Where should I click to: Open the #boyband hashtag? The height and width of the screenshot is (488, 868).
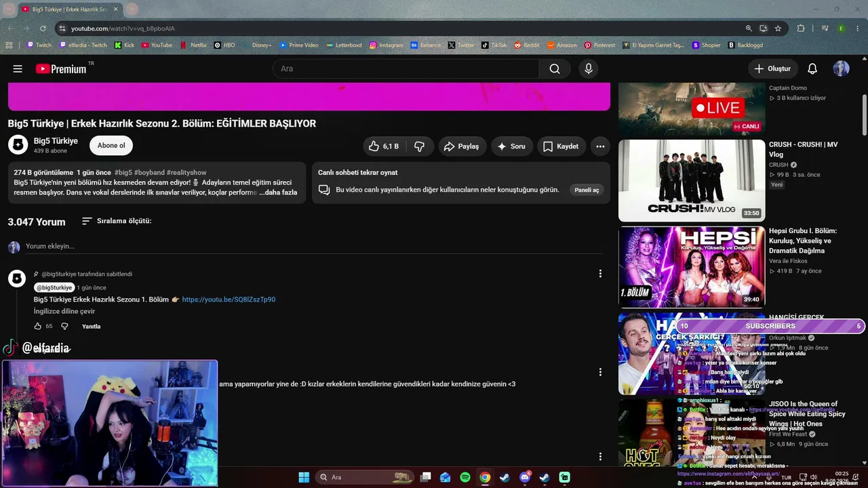[149, 173]
